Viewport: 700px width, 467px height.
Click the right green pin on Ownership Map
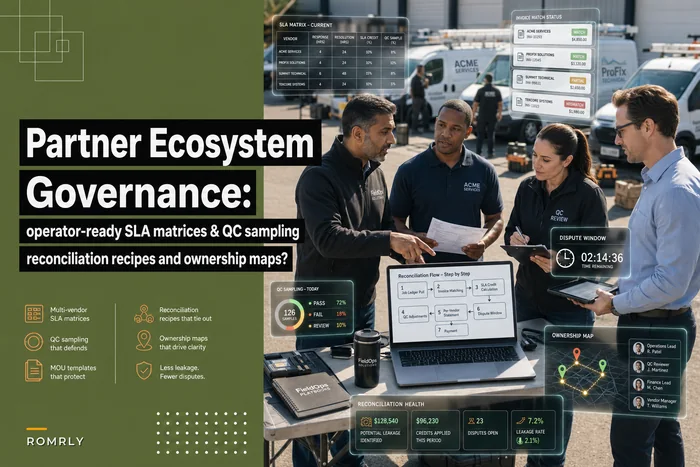603,366
